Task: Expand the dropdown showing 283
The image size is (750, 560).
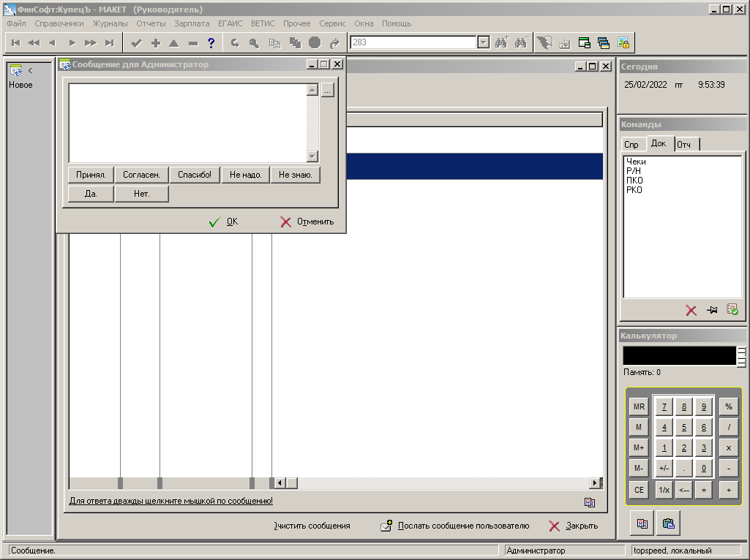Action: coord(484,43)
